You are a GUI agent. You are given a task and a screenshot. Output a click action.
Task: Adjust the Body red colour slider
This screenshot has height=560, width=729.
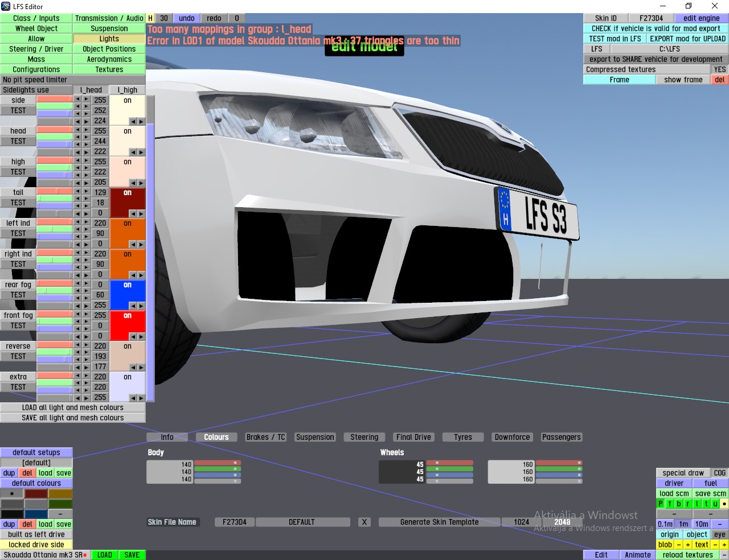tap(218, 463)
